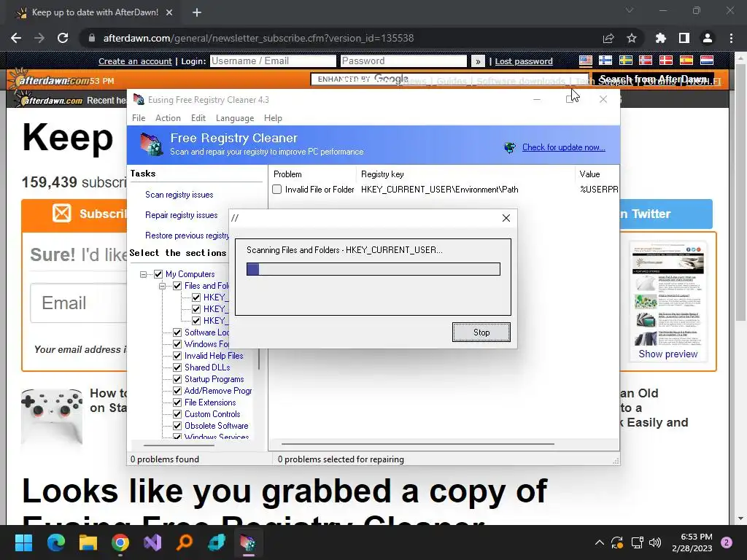The image size is (747, 560).
Task: Launch Microsoft Edge from taskbar
Action: click(55, 542)
